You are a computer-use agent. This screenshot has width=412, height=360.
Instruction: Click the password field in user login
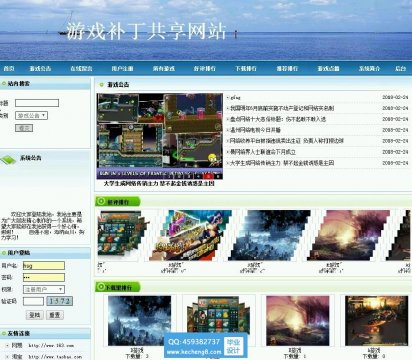44,277
